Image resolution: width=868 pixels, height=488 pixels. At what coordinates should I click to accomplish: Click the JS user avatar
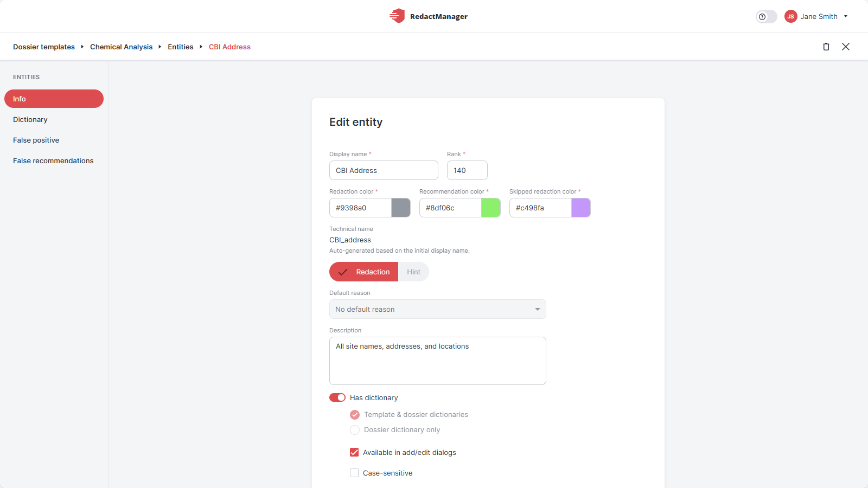coord(790,16)
